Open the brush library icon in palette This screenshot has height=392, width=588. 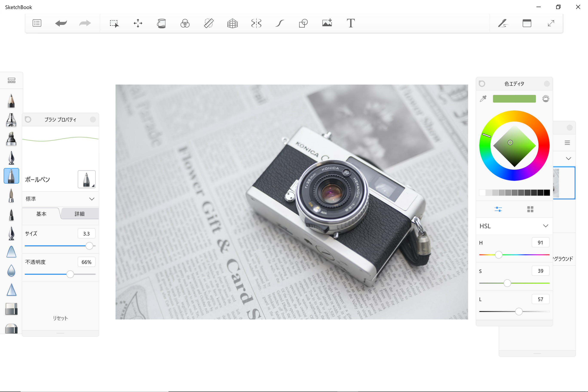[12, 81]
